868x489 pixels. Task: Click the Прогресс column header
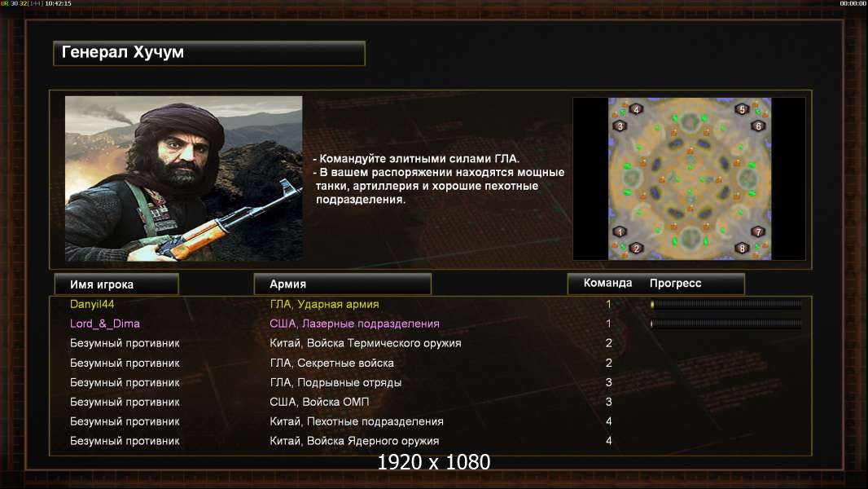click(x=675, y=283)
